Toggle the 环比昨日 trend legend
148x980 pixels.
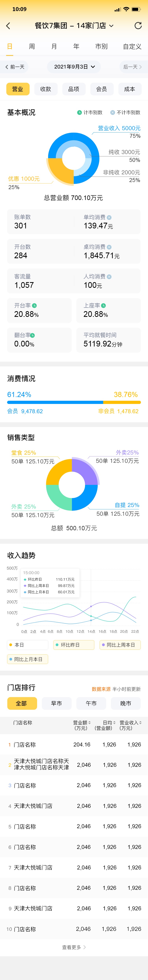pos(74,645)
